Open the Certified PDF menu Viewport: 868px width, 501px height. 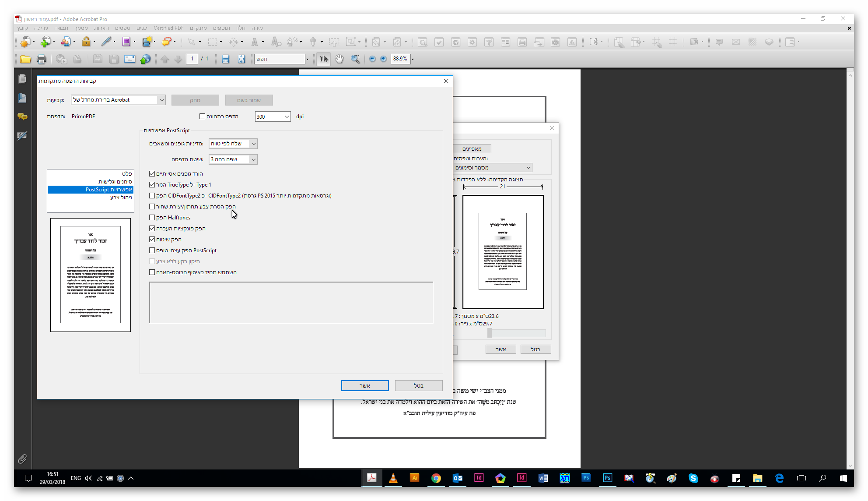tap(168, 28)
